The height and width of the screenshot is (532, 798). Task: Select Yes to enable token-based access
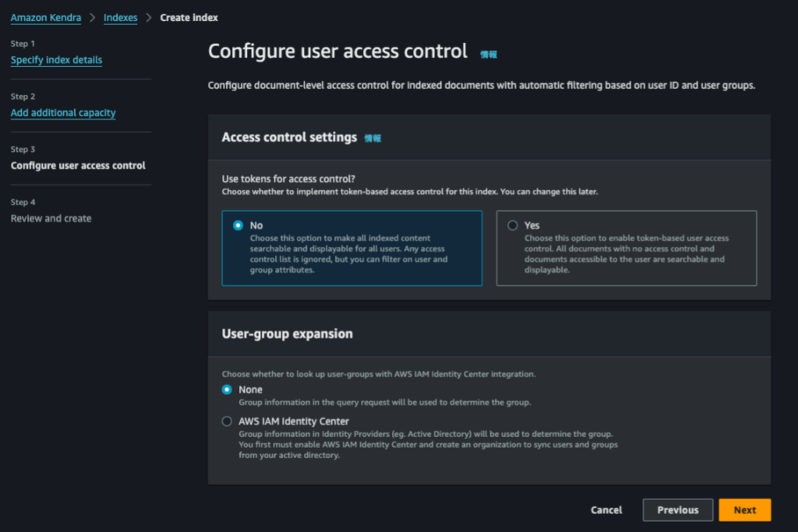tap(513, 225)
